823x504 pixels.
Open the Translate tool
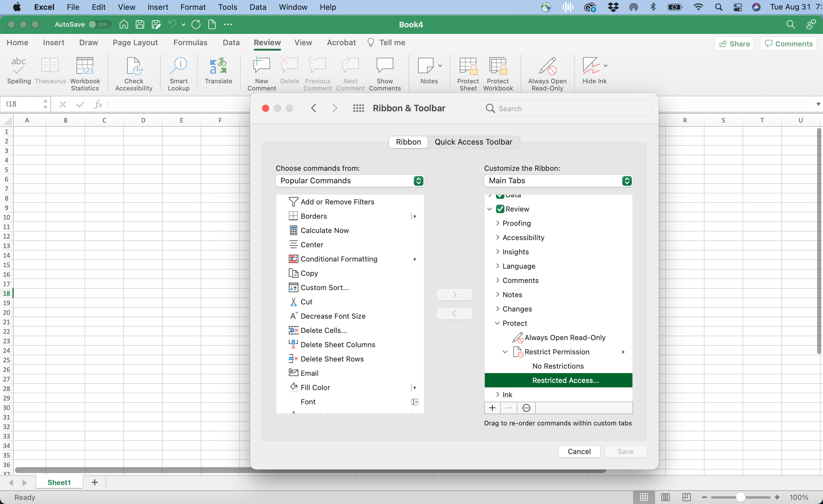218,66
